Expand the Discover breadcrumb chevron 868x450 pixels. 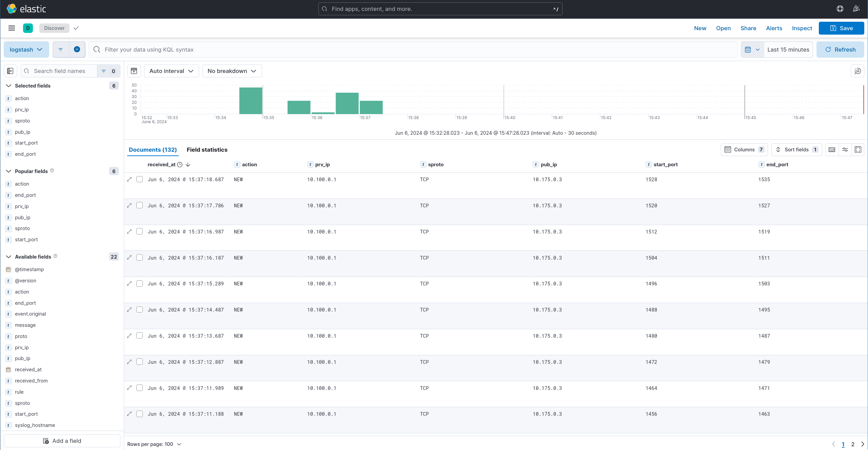point(76,28)
